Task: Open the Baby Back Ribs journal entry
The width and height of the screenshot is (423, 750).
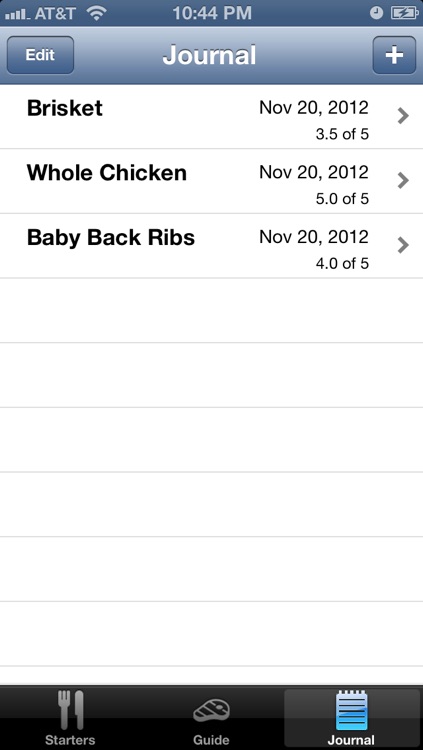Action: 212,246
